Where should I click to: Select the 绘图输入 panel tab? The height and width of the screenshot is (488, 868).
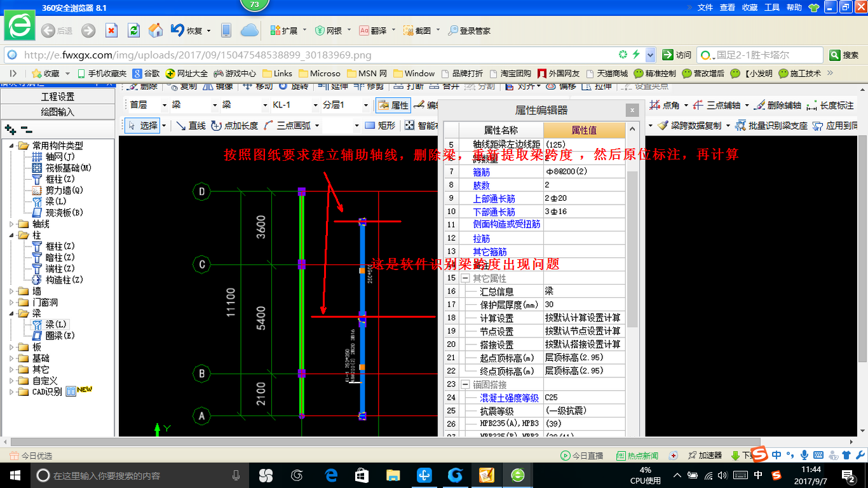(57, 112)
